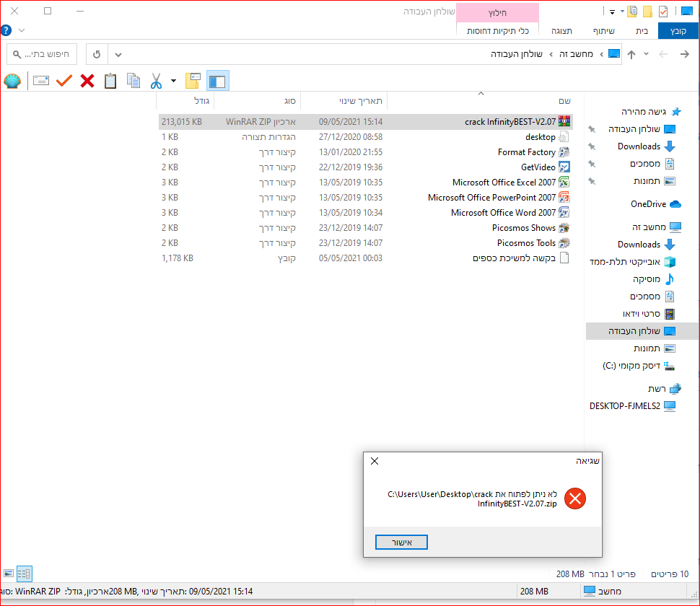
Task: Click the Help question mark icon
Action: tap(6, 30)
